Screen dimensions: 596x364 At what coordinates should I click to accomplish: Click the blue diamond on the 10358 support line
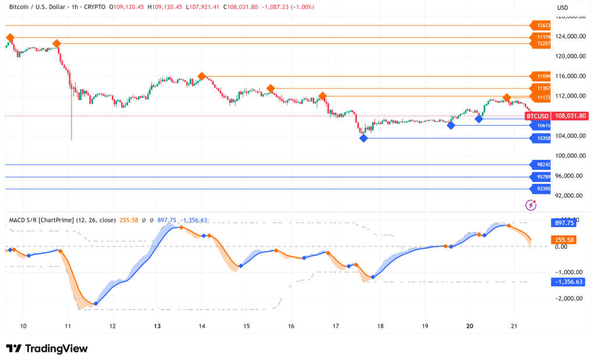(364, 138)
